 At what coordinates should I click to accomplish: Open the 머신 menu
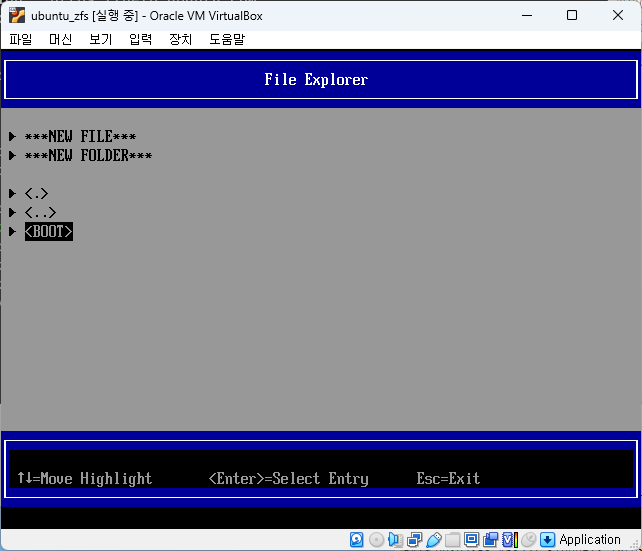[60, 39]
